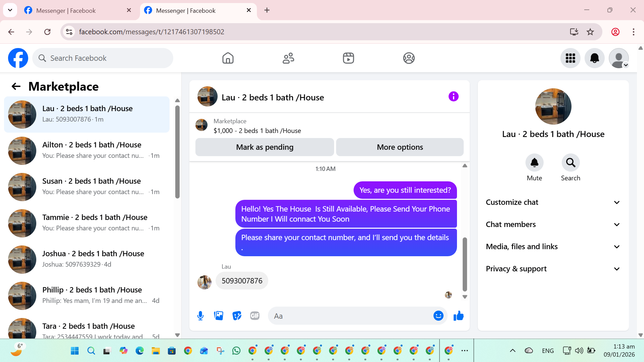This screenshot has height=362, width=644.
Task: Choose a GIF for the chat
Action: pos(255,316)
